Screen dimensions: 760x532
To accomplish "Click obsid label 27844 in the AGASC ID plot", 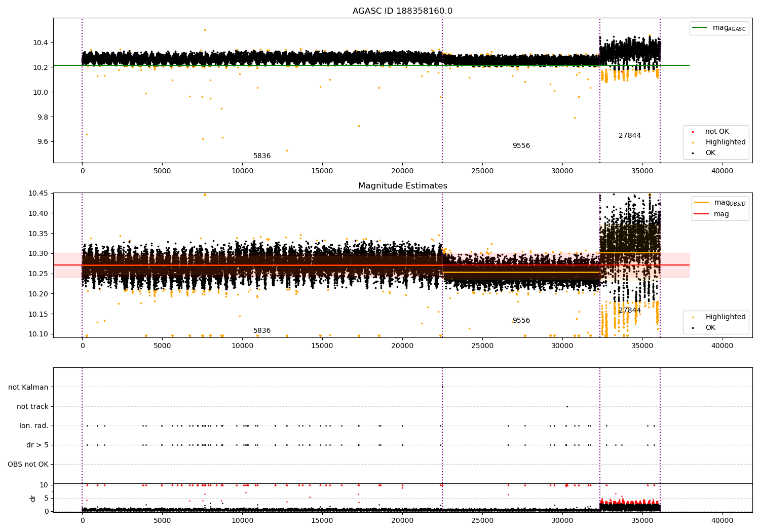I will pyautogui.click(x=630, y=136).
